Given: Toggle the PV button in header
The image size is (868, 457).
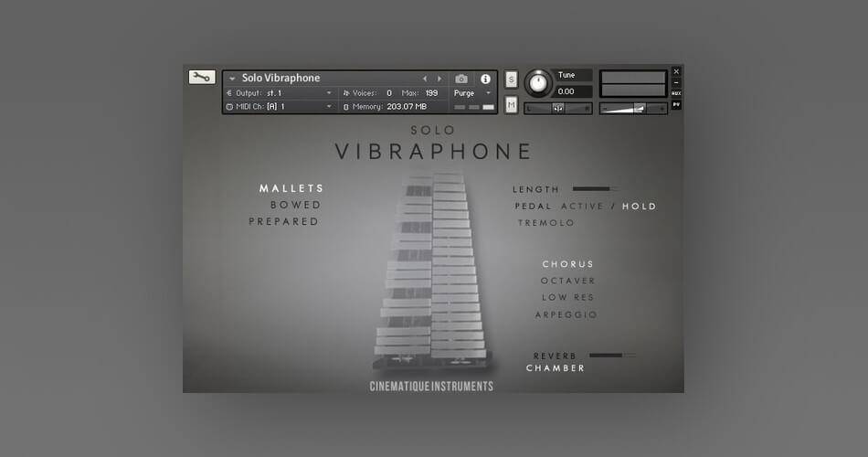Looking at the screenshot, I should tap(676, 105).
